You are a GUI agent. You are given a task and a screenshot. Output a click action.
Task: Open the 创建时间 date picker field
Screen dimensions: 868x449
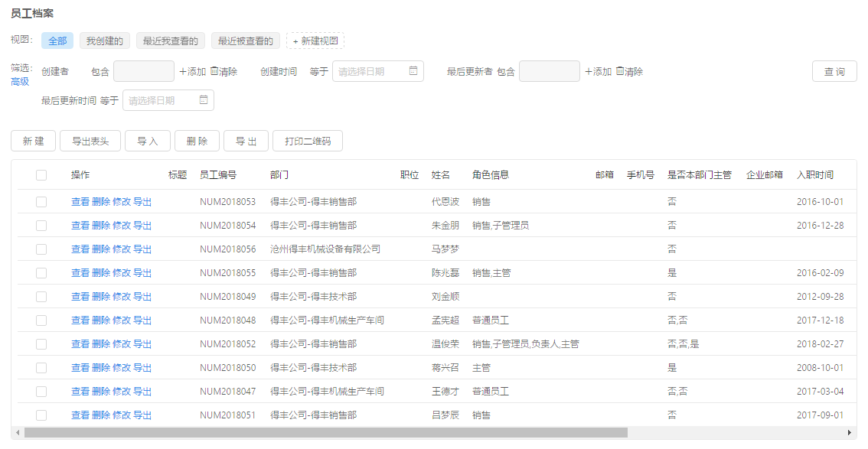click(378, 71)
